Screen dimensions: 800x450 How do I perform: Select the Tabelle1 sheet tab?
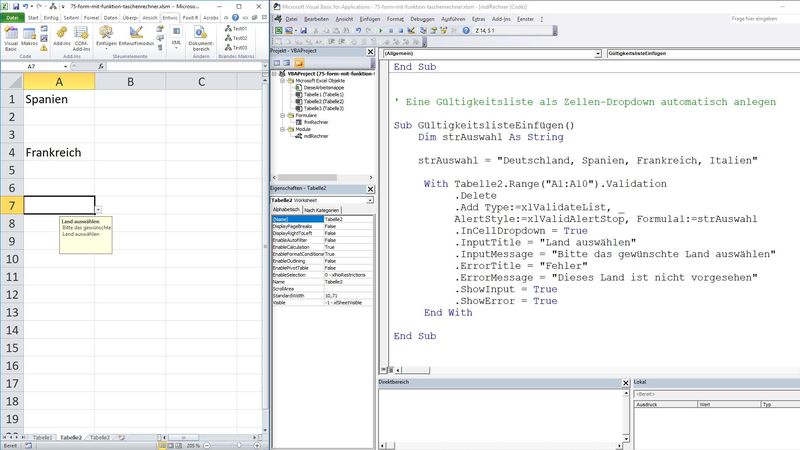[42, 438]
